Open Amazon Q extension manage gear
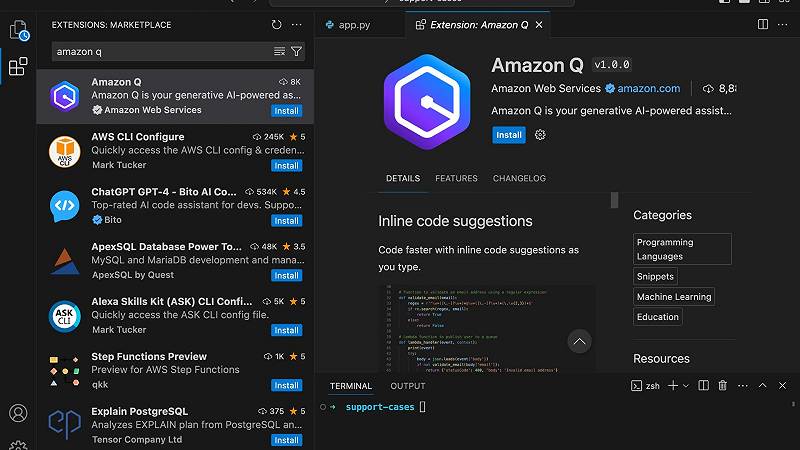 (540, 135)
